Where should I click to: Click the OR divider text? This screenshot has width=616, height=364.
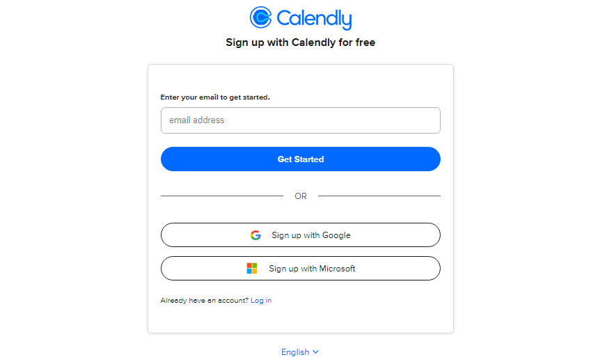tap(301, 196)
